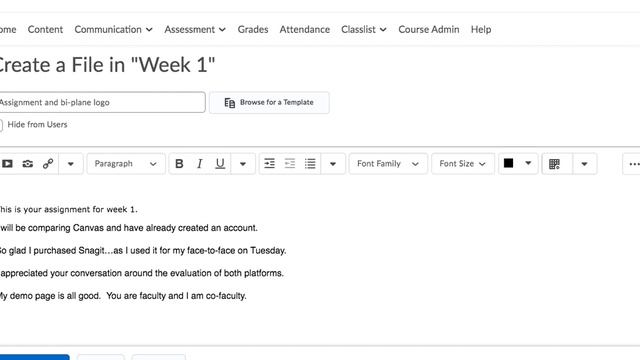The width and height of the screenshot is (640, 360).
Task: Expand the Classlist menu
Action: pos(364,29)
